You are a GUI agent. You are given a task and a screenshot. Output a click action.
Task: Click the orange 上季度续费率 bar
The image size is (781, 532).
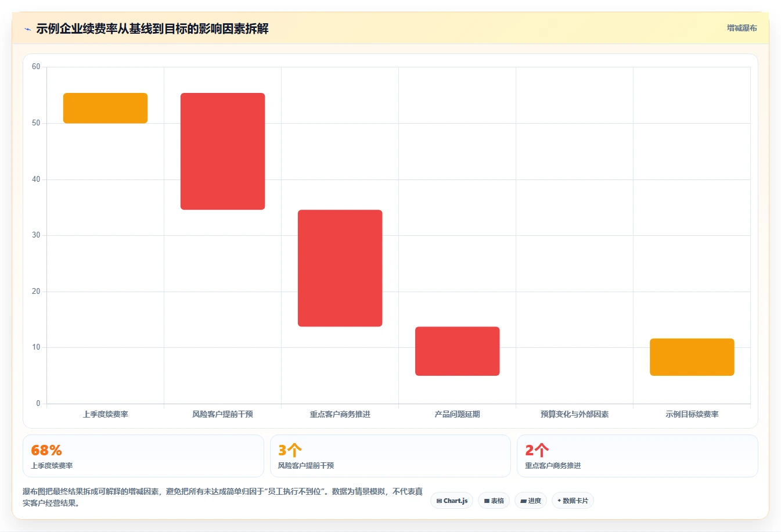point(105,108)
